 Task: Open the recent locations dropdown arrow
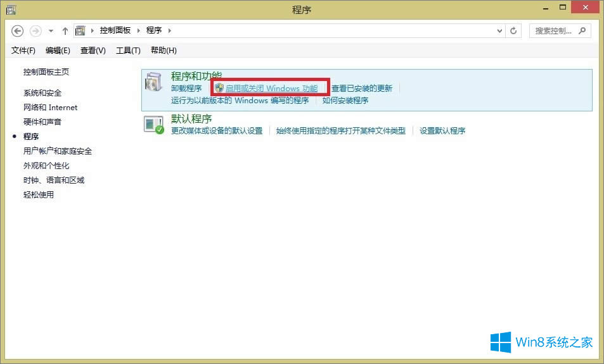[51, 31]
